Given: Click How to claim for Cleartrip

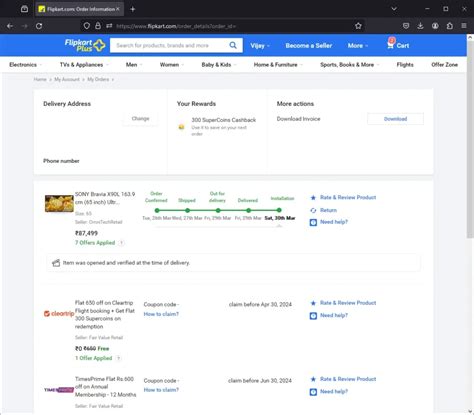Looking at the screenshot, I should click(x=161, y=314).
